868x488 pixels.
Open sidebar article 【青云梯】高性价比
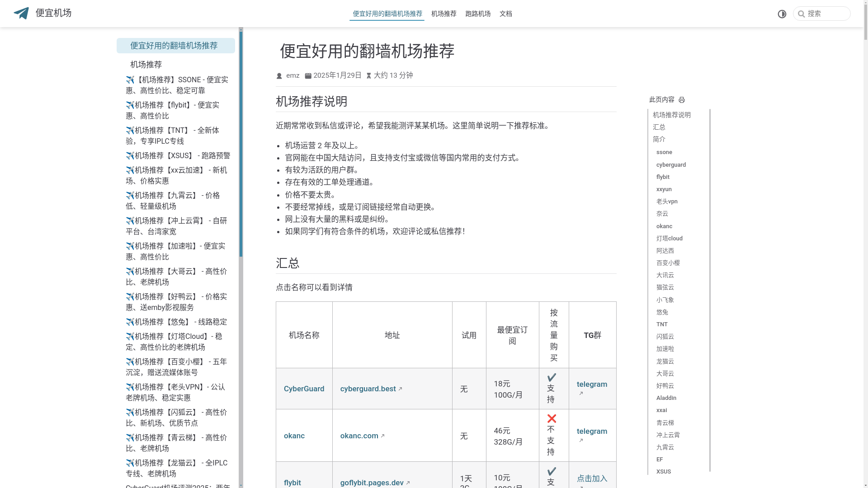[x=178, y=443]
